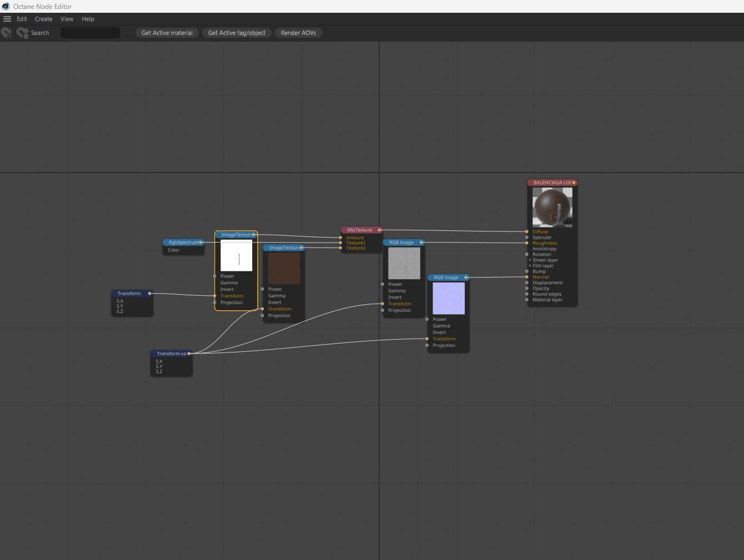Click Get Active material button

(167, 33)
